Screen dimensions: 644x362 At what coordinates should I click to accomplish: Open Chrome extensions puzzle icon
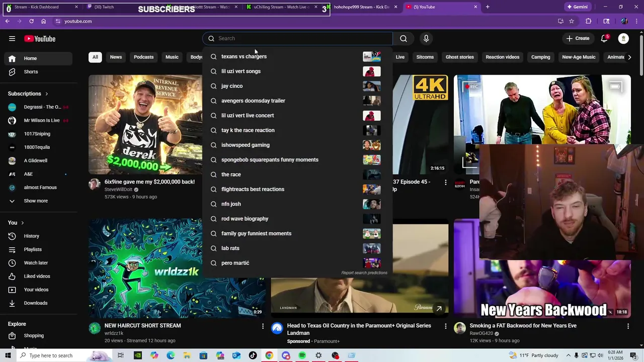pos(589,21)
